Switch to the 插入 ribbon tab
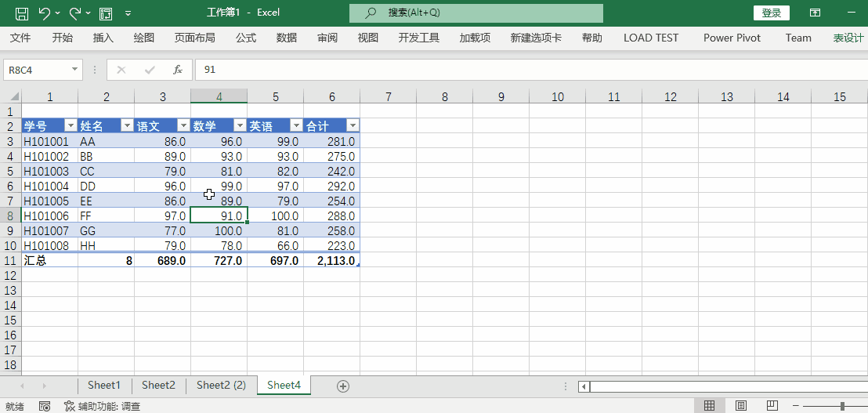868x413 pixels. [103, 38]
